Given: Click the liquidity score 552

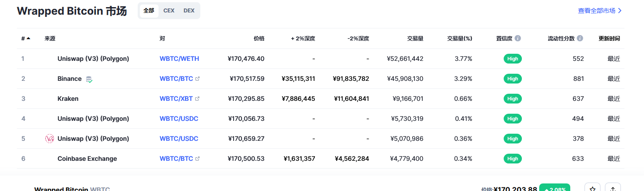Looking at the screenshot, I should 578,59.
